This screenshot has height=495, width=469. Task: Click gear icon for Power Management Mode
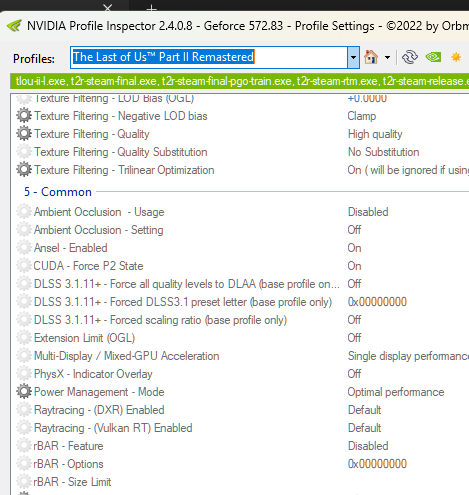(x=24, y=392)
